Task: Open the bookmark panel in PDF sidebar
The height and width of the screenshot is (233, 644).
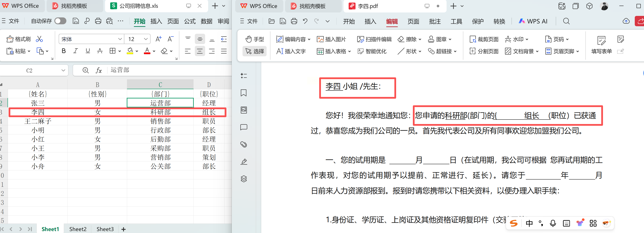Action: 244,93
